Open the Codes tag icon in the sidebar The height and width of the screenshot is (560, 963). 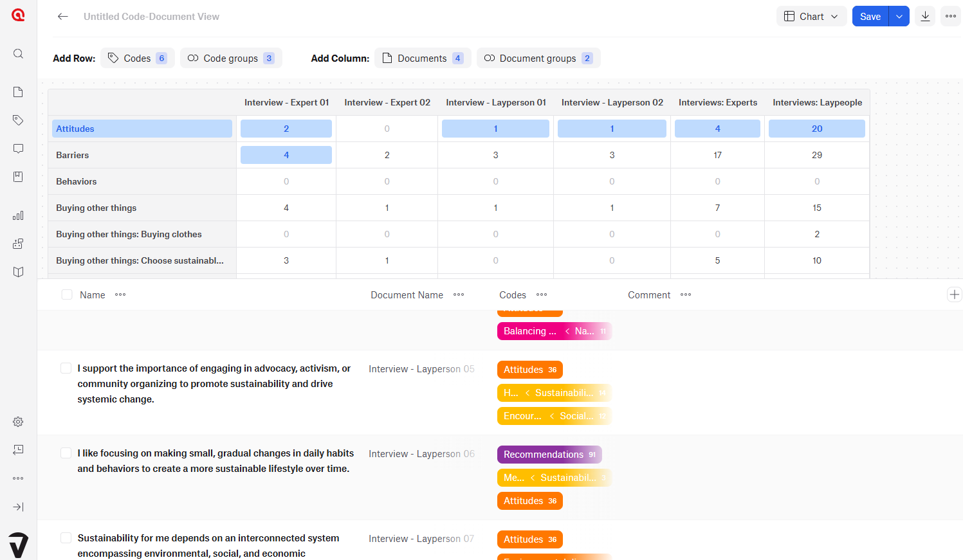[18, 120]
